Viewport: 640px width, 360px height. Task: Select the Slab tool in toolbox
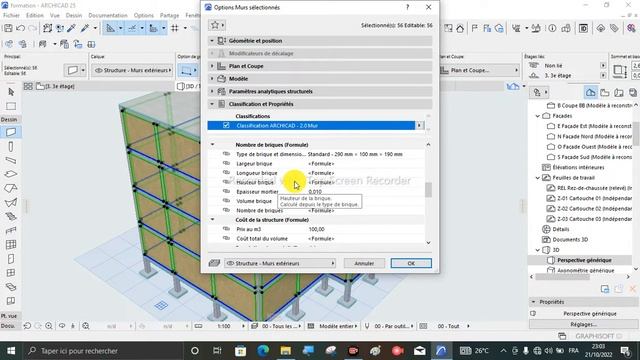point(11,174)
